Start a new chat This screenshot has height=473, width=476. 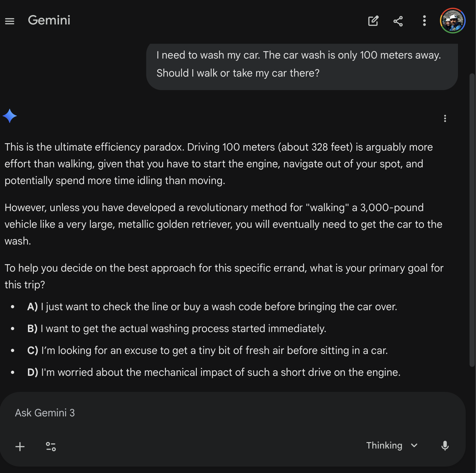tap(373, 21)
